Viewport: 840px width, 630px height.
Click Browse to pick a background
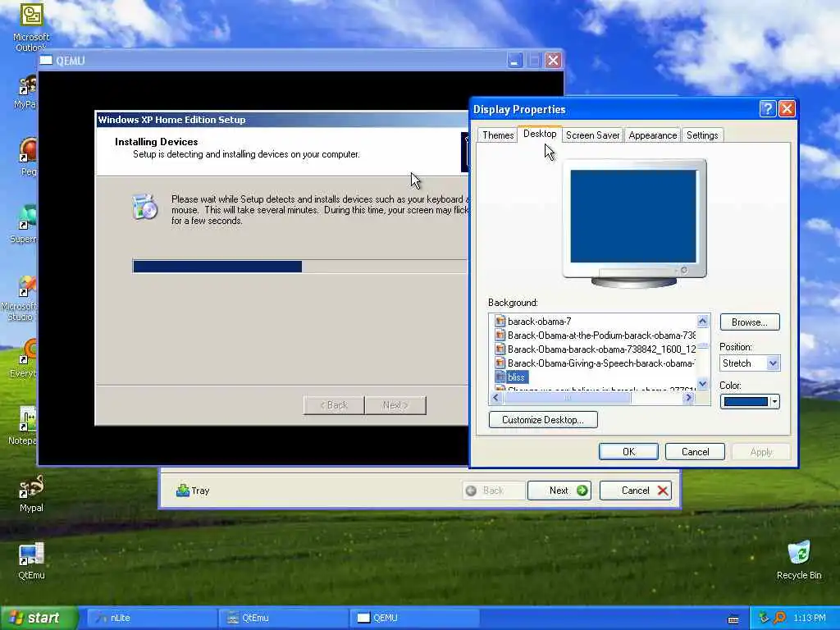click(750, 322)
